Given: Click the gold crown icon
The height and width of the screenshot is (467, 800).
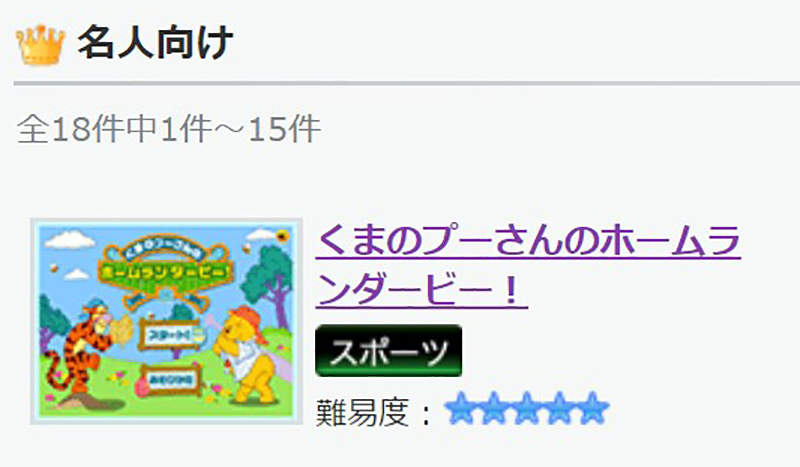Looking at the screenshot, I should [x=40, y=45].
